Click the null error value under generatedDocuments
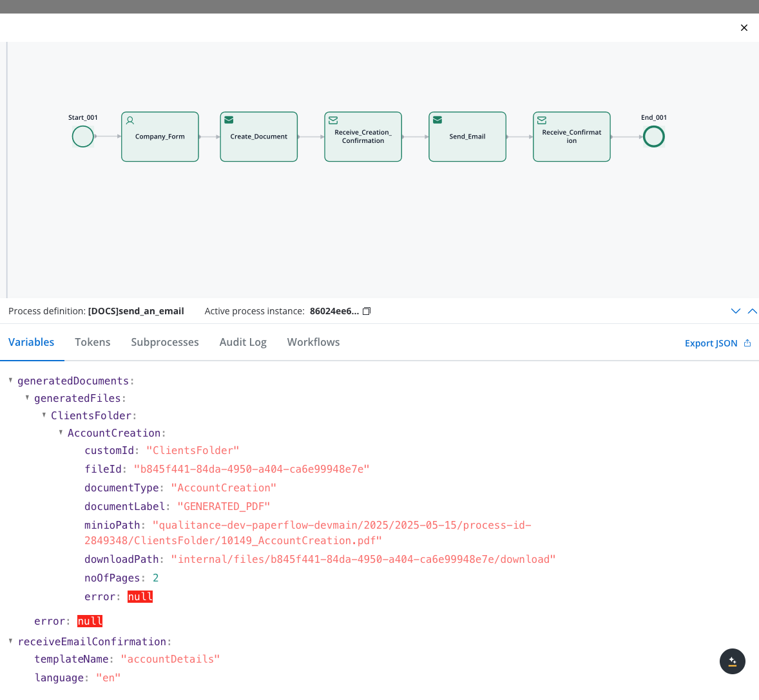This screenshot has height=700, width=759. coord(90,621)
